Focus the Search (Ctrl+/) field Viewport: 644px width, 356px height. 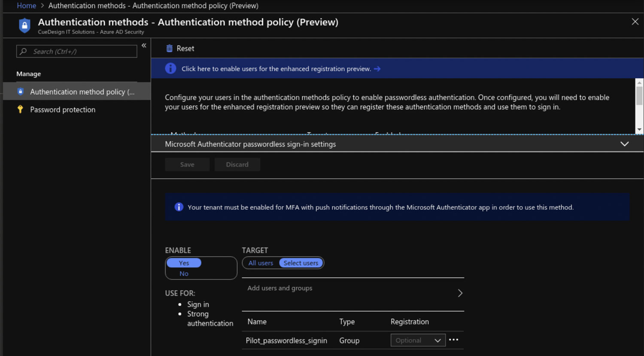pyautogui.click(x=77, y=52)
